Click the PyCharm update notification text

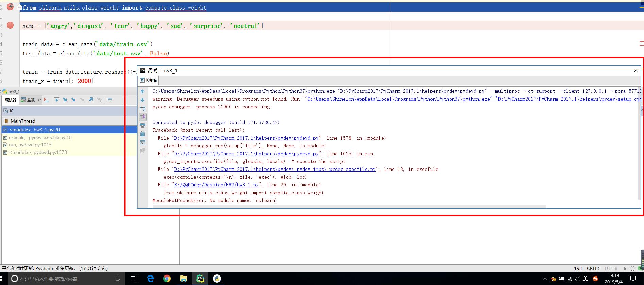(x=55, y=268)
